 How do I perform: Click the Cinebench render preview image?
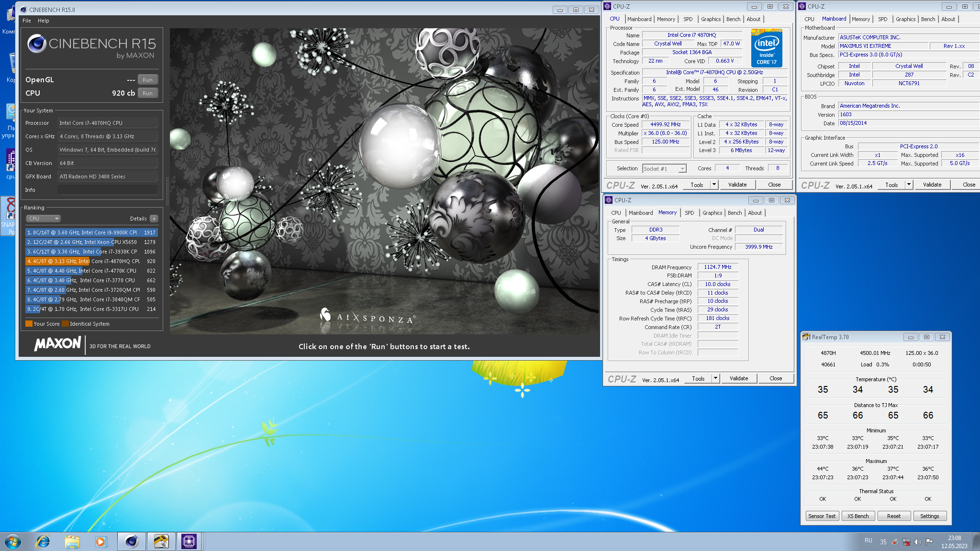point(384,181)
